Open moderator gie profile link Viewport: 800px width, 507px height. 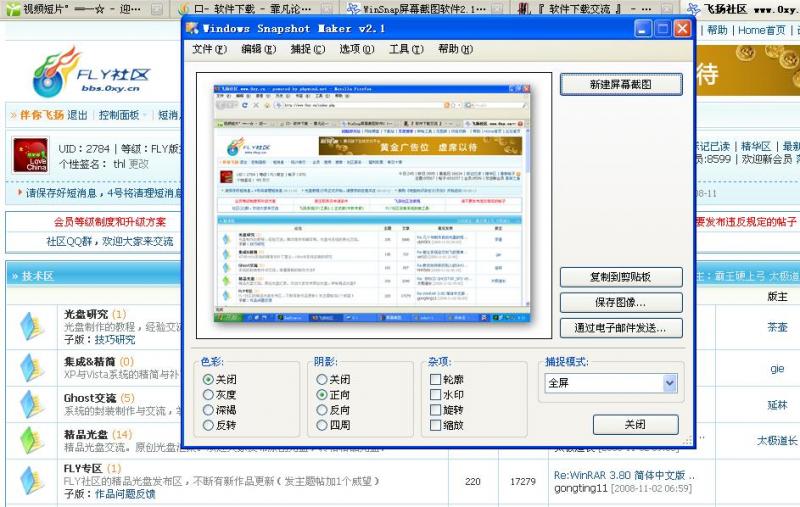coord(778,368)
